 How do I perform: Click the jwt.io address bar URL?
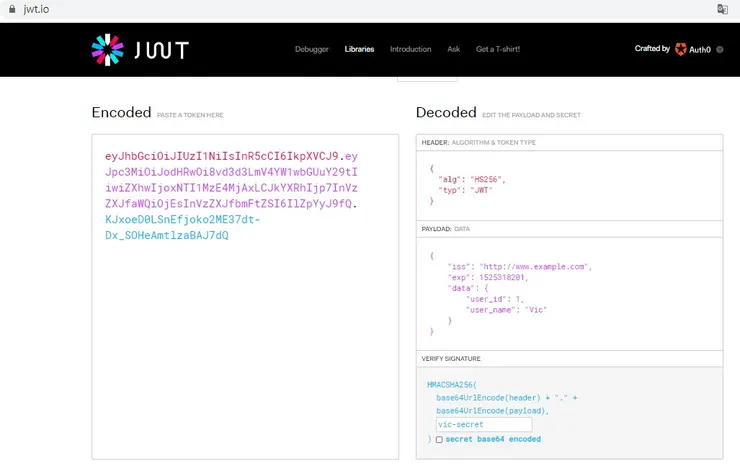pyautogui.click(x=36, y=9)
